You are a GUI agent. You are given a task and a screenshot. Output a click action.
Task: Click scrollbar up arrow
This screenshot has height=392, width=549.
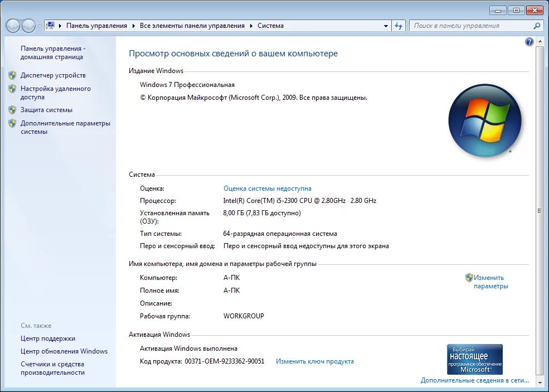coord(539,41)
